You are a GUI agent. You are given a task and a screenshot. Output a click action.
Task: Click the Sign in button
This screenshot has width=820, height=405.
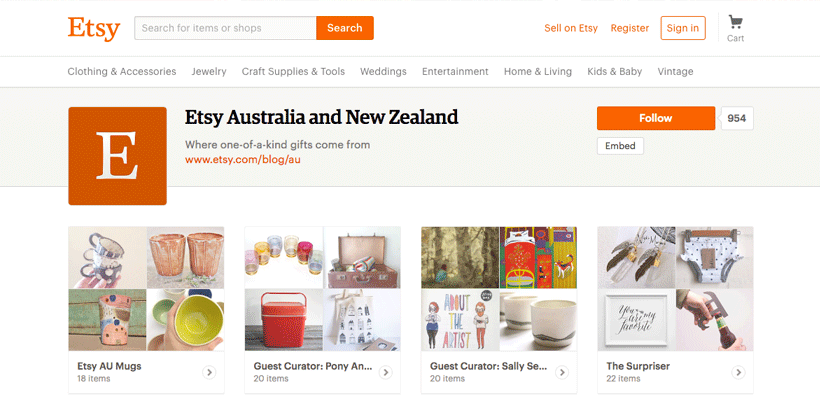[x=683, y=28]
